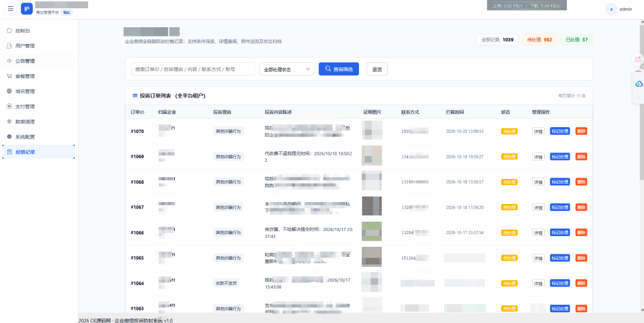Focus the 搜索订单ID search field
Screen dimensions: 644x323
coord(194,69)
